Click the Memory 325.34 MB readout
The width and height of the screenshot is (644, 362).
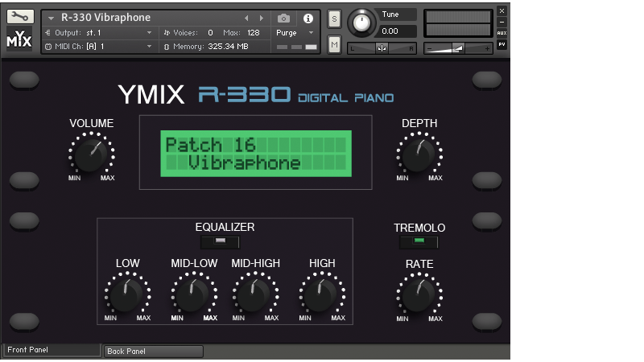click(228, 47)
